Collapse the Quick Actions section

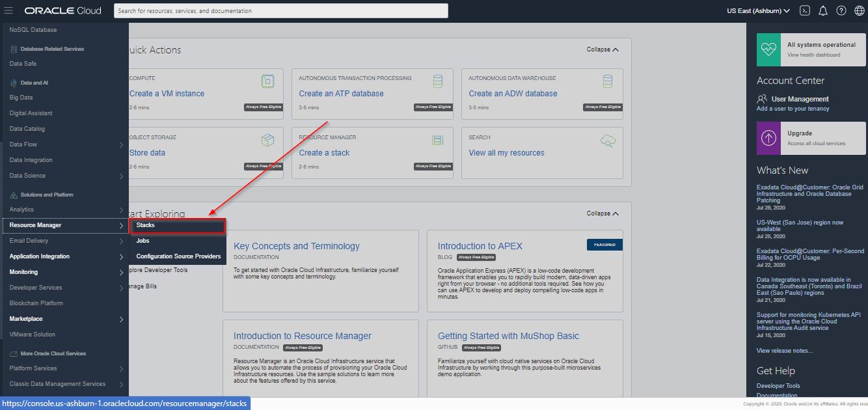click(x=601, y=49)
